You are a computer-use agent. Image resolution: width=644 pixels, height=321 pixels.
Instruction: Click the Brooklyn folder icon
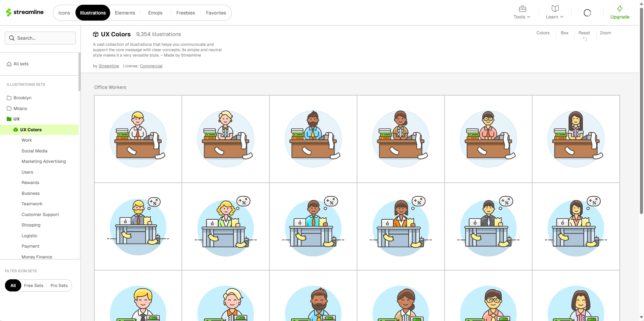tap(9, 98)
